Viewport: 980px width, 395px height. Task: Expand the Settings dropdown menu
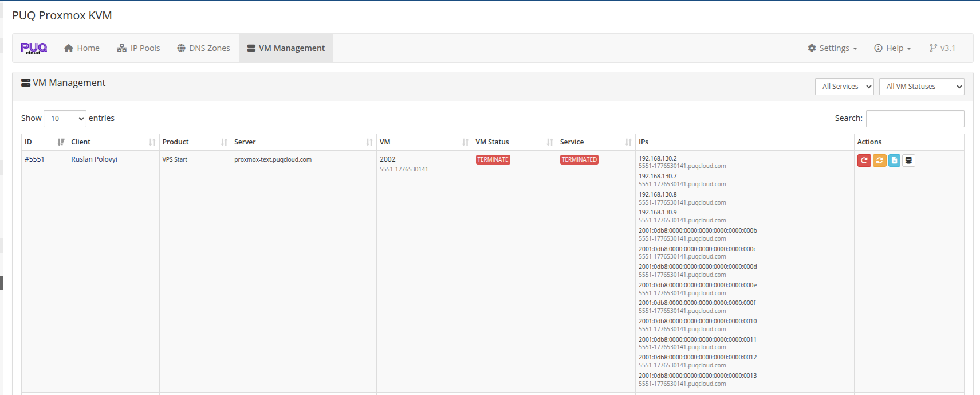[833, 48]
